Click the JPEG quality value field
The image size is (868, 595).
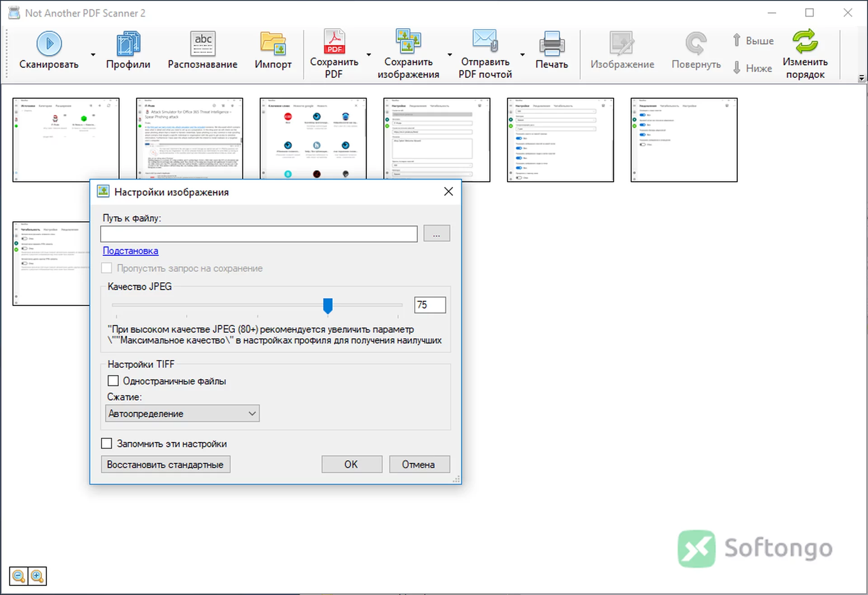pyautogui.click(x=429, y=305)
